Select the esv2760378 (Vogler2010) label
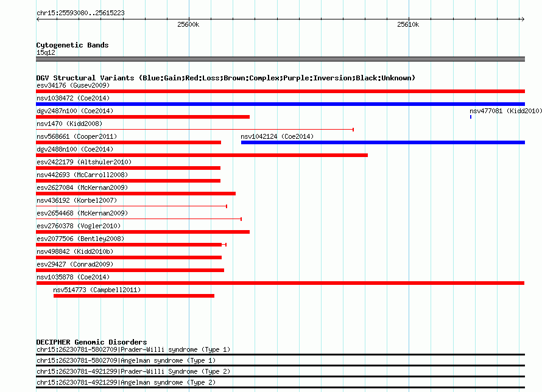This screenshot has height=392, width=542. pyautogui.click(x=79, y=226)
